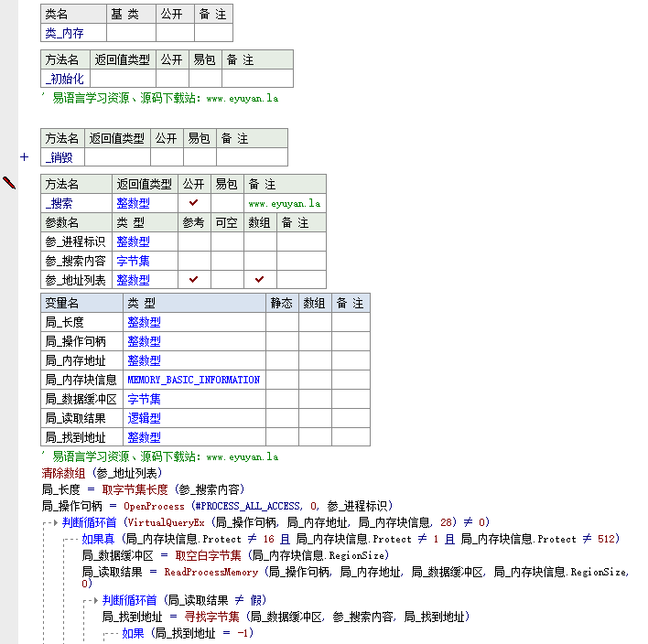Select parameter 参_地址列表
This screenshot has height=644, width=648.
coord(77,280)
